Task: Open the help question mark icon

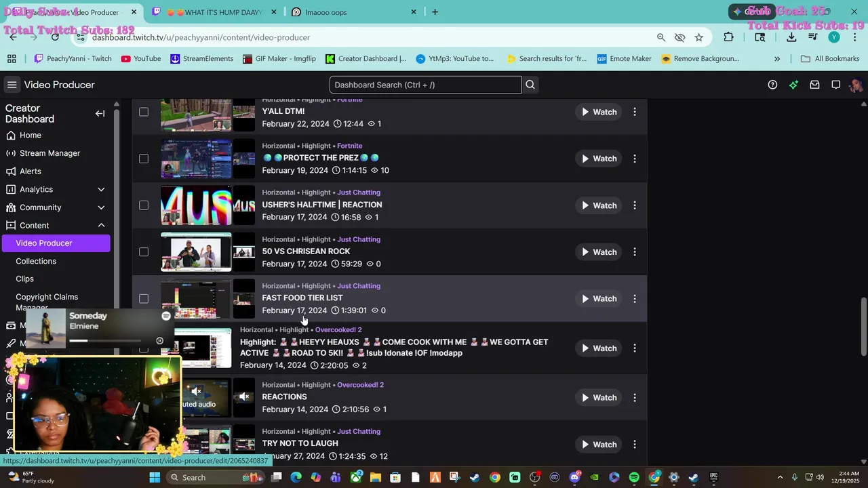Action: [x=772, y=85]
